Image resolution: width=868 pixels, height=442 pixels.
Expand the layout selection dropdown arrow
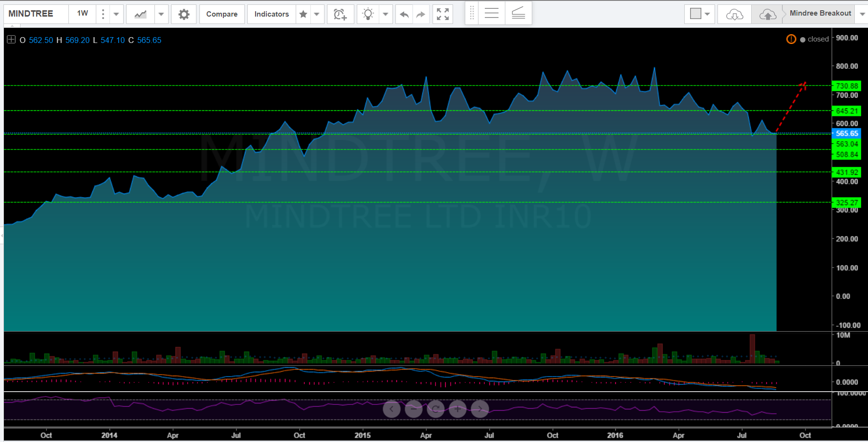(x=707, y=14)
